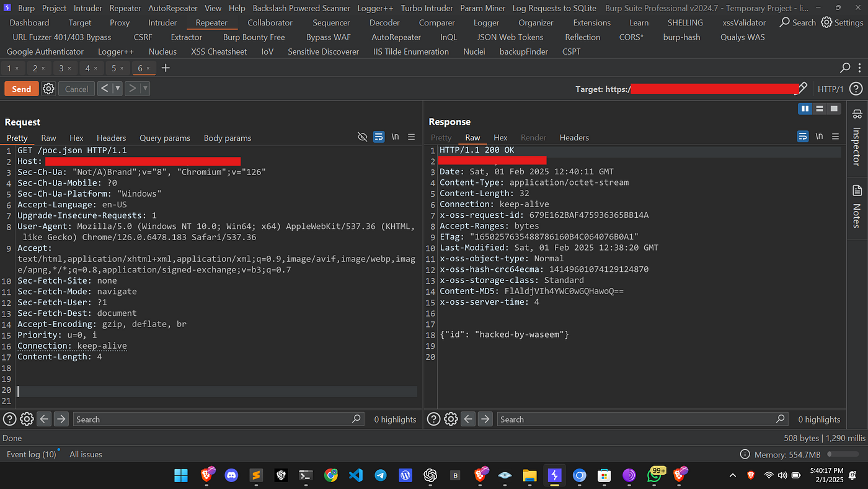Click the Cancel button
This screenshot has width=868, height=489.
77,89
